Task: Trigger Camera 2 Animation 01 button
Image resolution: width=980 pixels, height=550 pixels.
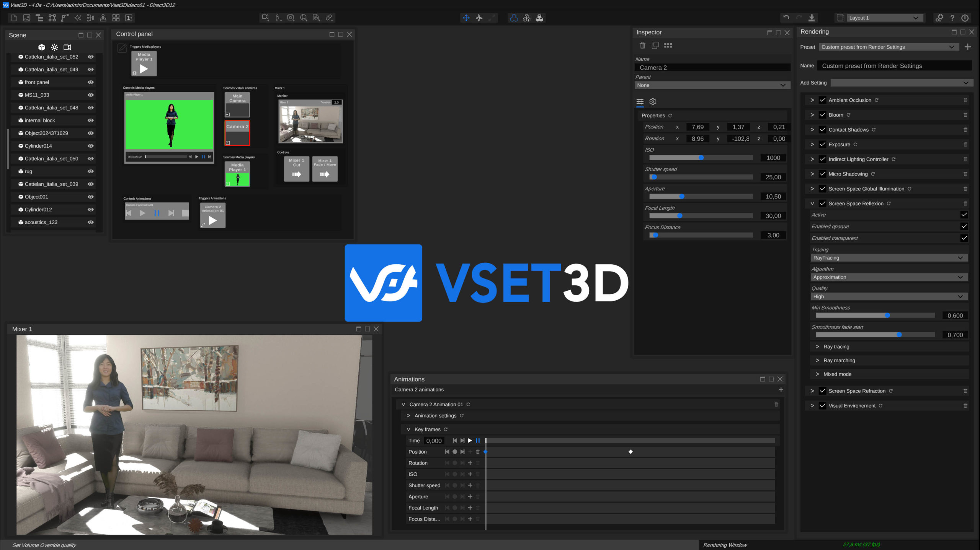Action: click(x=212, y=215)
